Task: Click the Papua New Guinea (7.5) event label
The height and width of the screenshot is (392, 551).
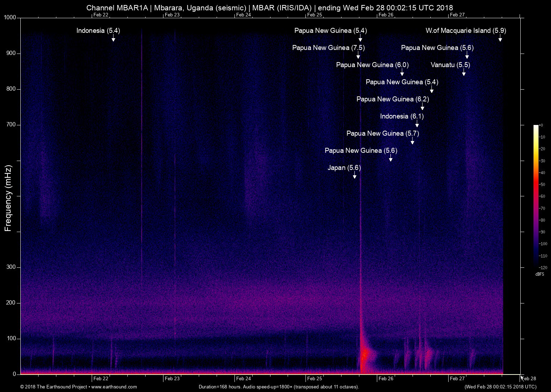Action: [328, 48]
